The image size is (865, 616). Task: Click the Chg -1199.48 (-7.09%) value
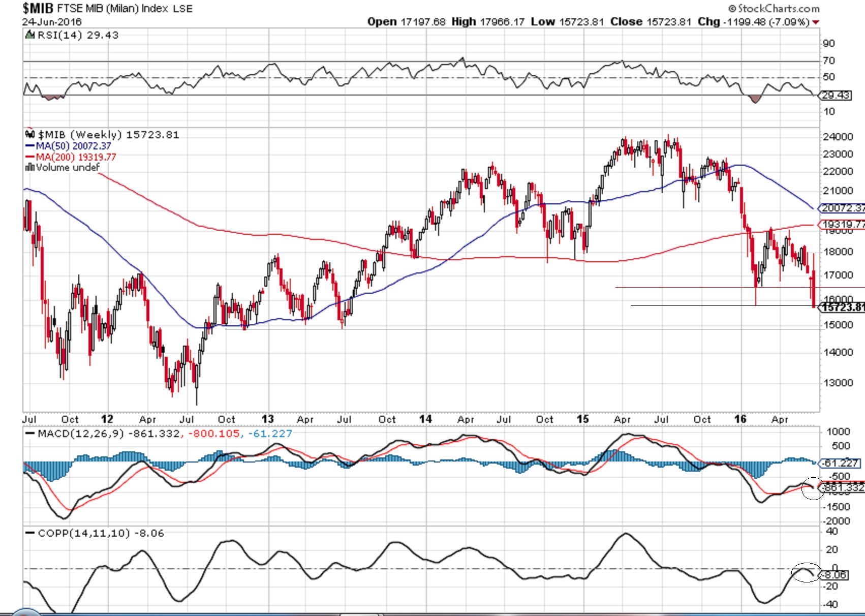[754, 22]
